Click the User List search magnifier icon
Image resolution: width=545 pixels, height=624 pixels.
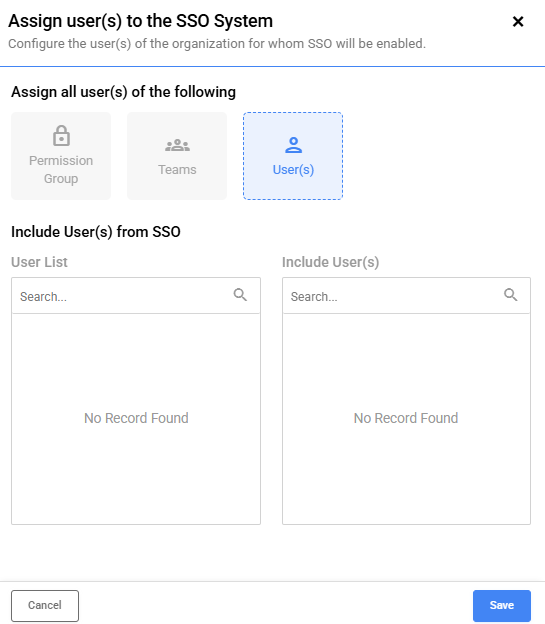[x=240, y=295]
